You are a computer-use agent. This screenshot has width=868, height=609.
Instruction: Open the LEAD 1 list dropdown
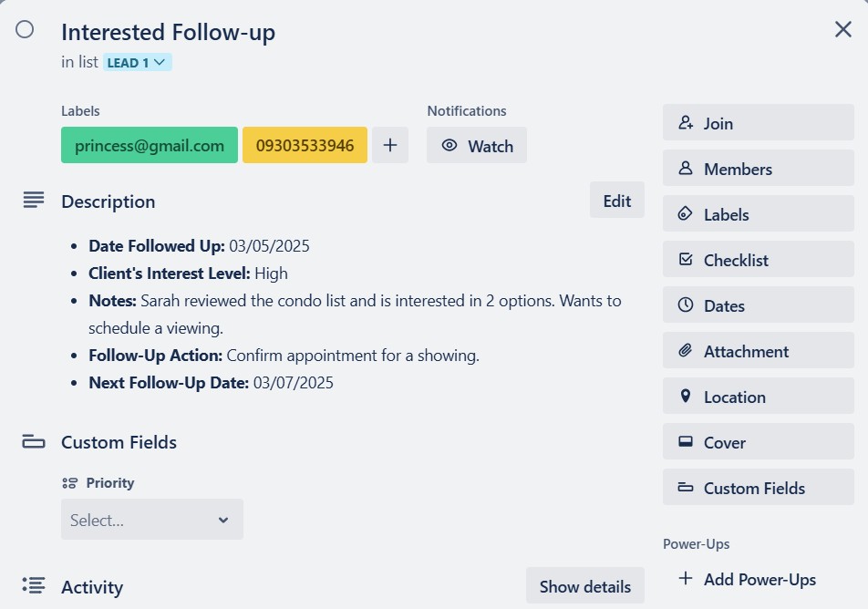(x=138, y=62)
